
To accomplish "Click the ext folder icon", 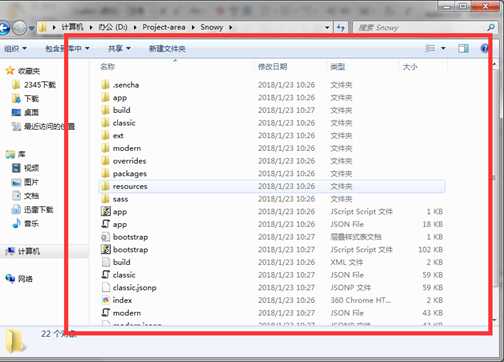I will click(105, 135).
